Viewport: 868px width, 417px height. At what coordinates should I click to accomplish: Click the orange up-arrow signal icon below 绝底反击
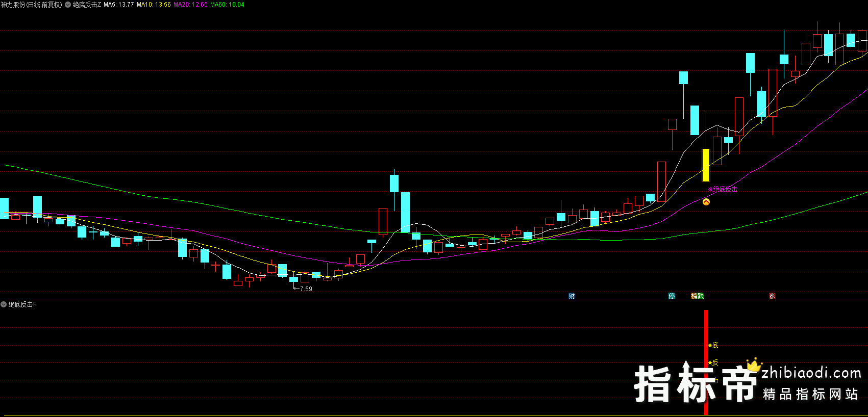pos(706,202)
